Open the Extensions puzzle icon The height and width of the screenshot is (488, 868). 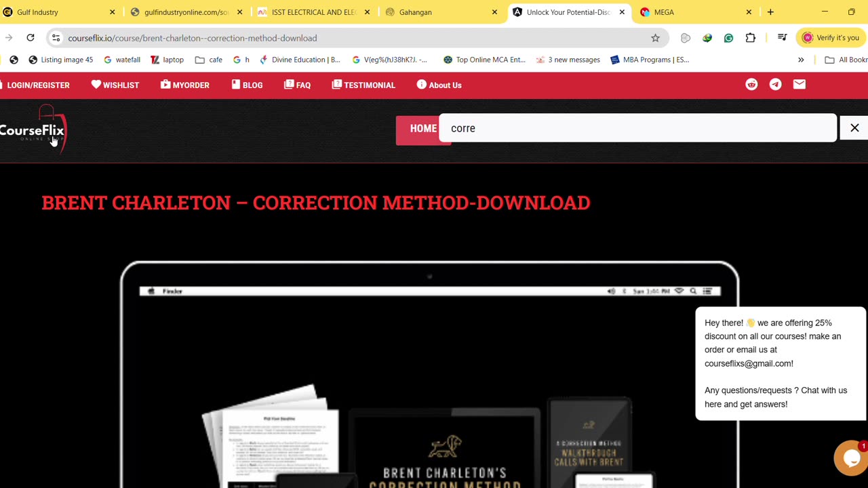click(x=750, y=38)
